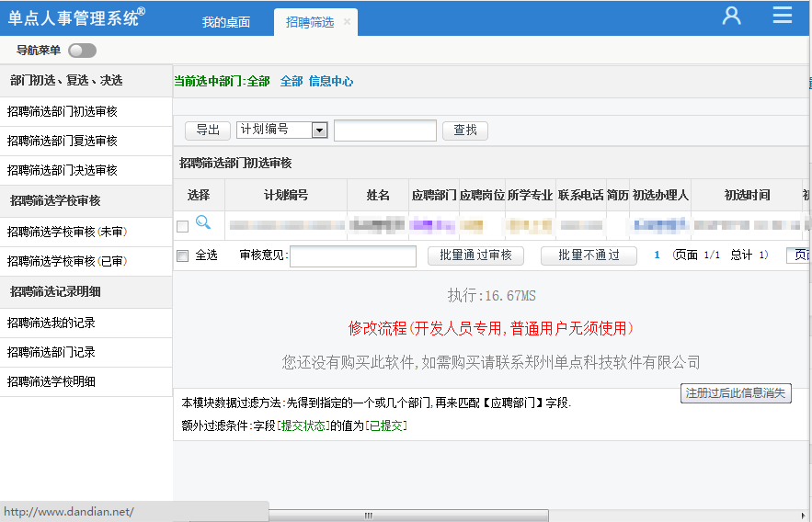Select the 招聘筛选 tab
Screen dimensions: 812x522
(310, 22)
